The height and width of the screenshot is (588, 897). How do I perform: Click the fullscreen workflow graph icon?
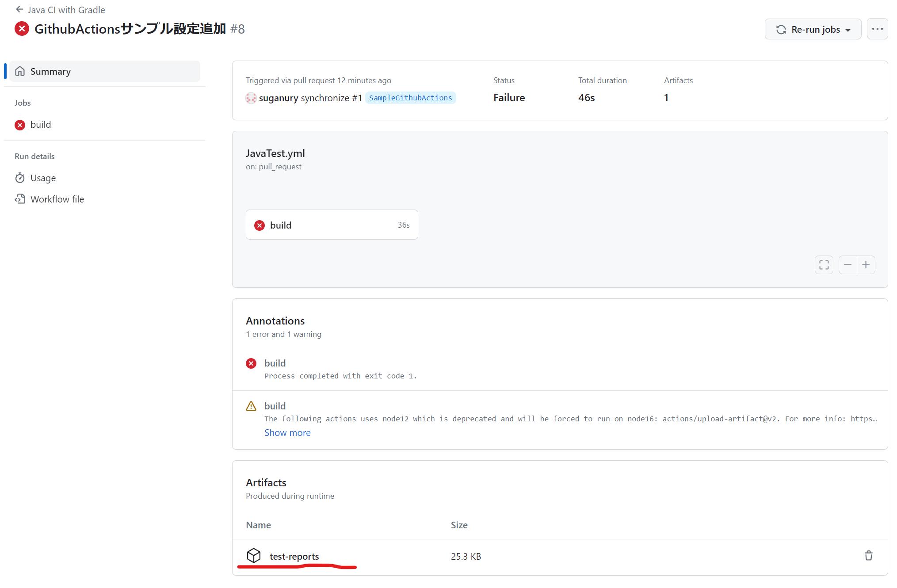[824, 265]
